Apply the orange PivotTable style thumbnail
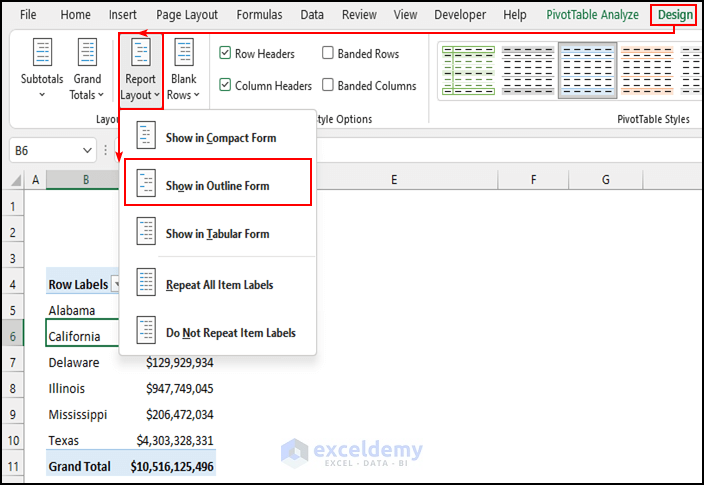The height and width of the screenshot is (485, 704). pyautogui.click(x=647, y=71)
